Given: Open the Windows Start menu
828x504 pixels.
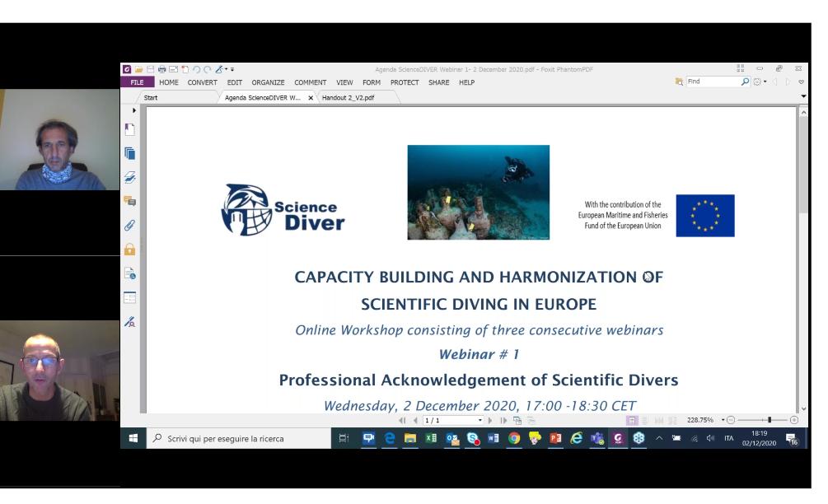Looking at the screenshot, I should tap(133, 438).
